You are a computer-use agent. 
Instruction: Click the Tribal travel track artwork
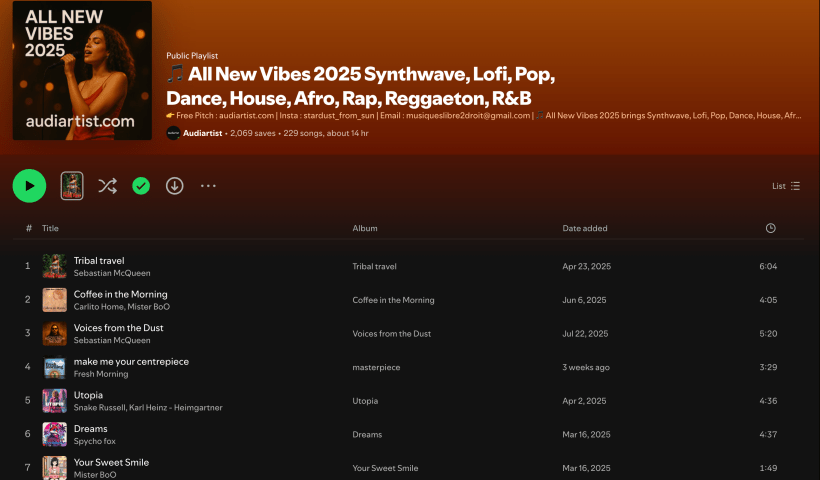(x=55, y=266)
